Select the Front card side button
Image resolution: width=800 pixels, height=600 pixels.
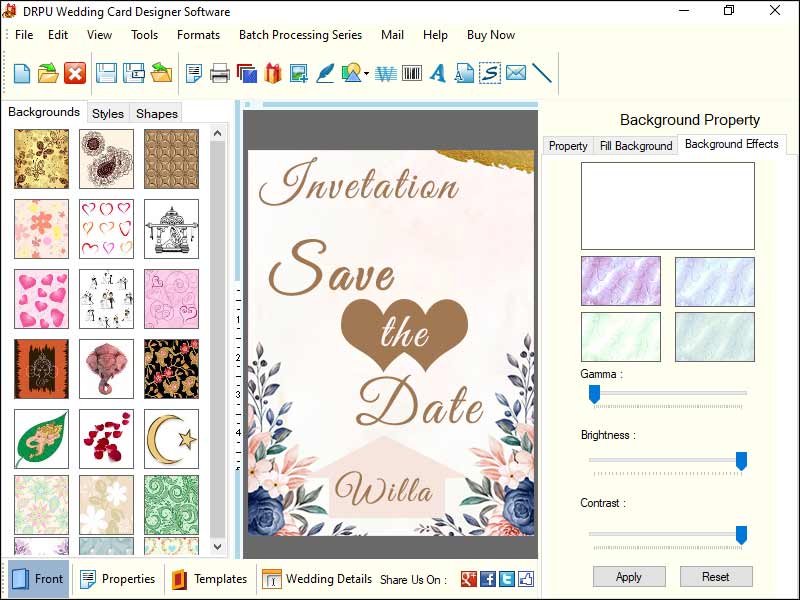pyautogui.click(x=38, y=579)
